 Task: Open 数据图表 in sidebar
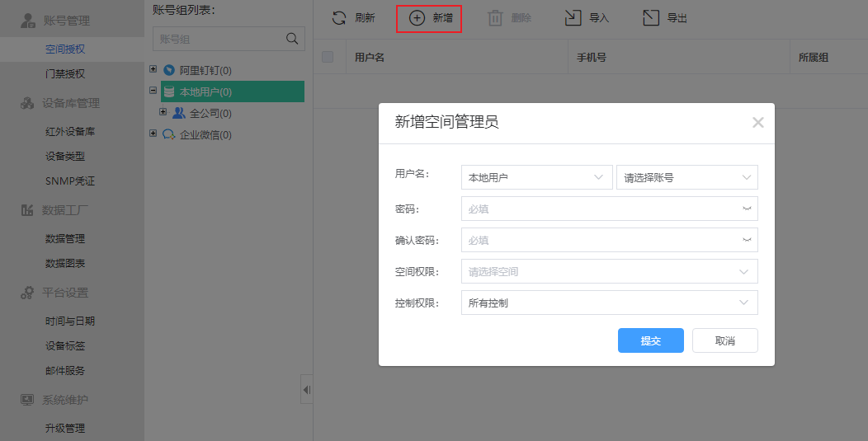coord(65,264)
